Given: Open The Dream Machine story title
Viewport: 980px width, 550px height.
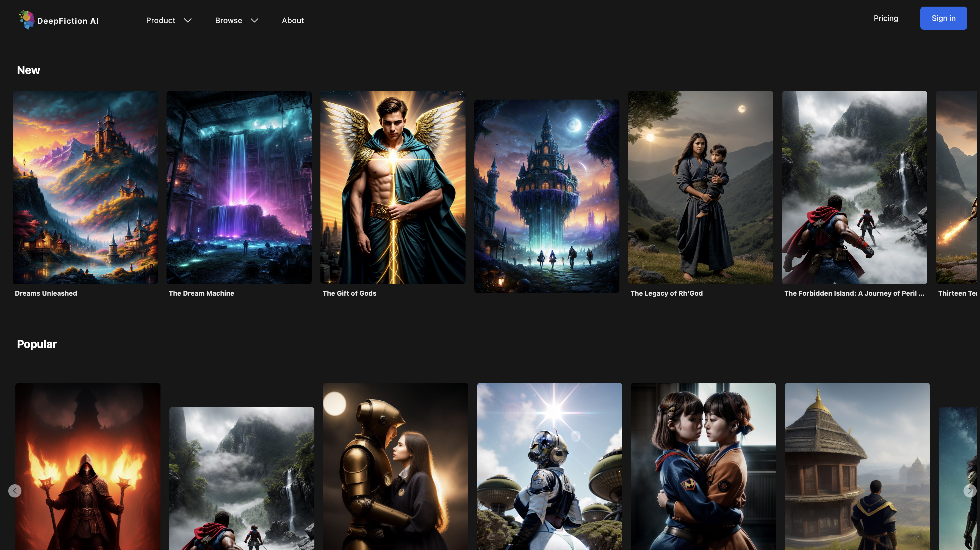Looking at the screenshot, I should click(201, 293).
